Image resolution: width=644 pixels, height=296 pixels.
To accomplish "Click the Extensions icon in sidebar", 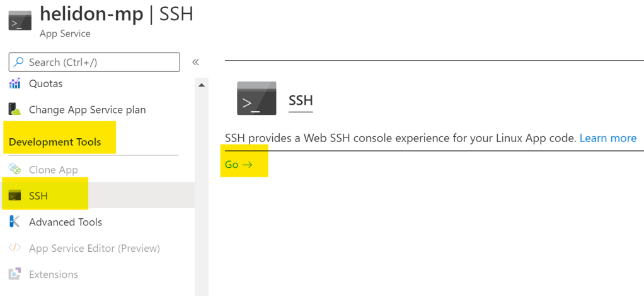I will [x=14, y=275].
